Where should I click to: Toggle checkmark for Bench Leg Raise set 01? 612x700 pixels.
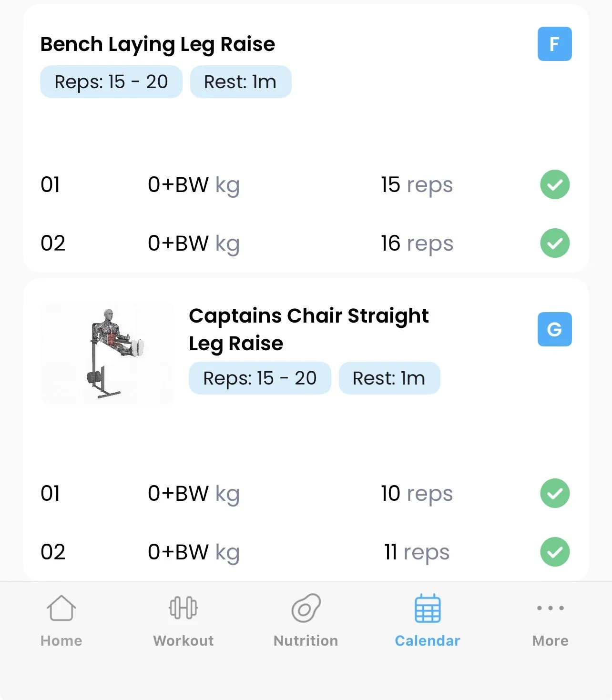[555, 184]
